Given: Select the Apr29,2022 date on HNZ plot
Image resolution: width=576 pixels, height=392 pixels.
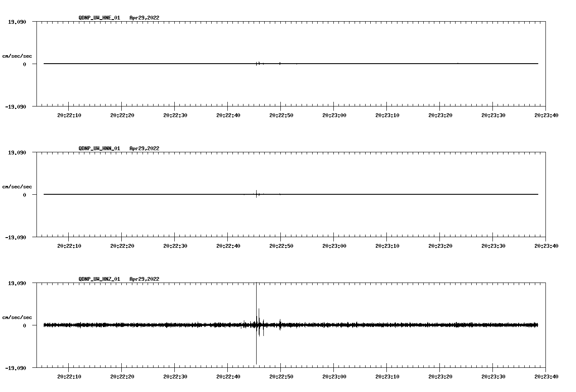Looking at the screenshot, I should (144, 279).
